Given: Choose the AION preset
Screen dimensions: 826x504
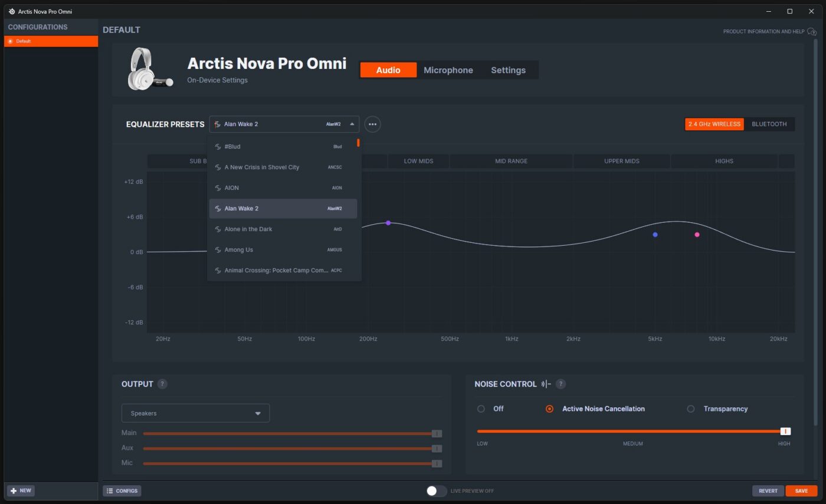Looking at the screenshot, I should 283,188.
